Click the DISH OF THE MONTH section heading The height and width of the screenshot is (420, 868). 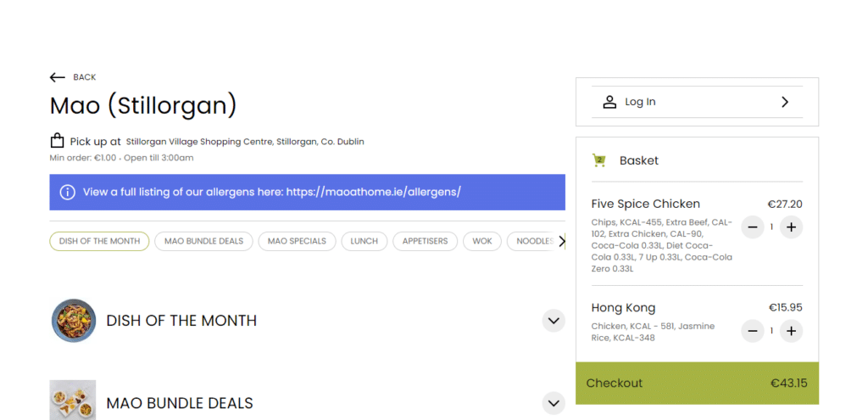click(x=181, y=321)
